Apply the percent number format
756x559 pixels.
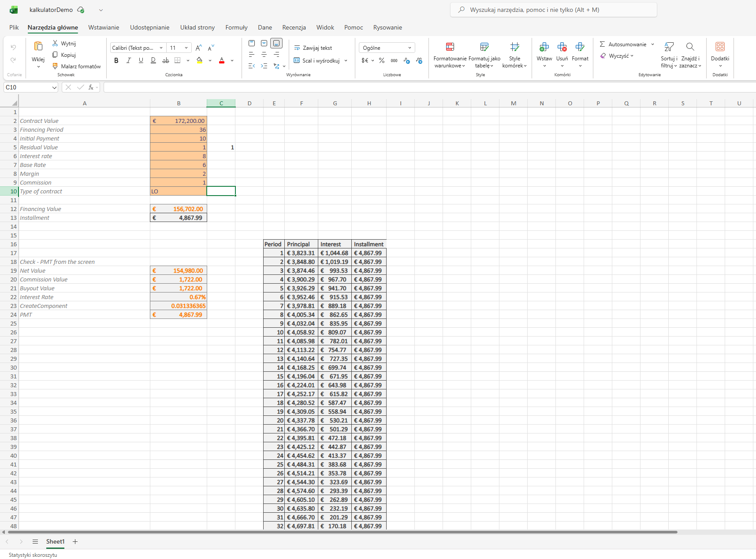(381, 60)
